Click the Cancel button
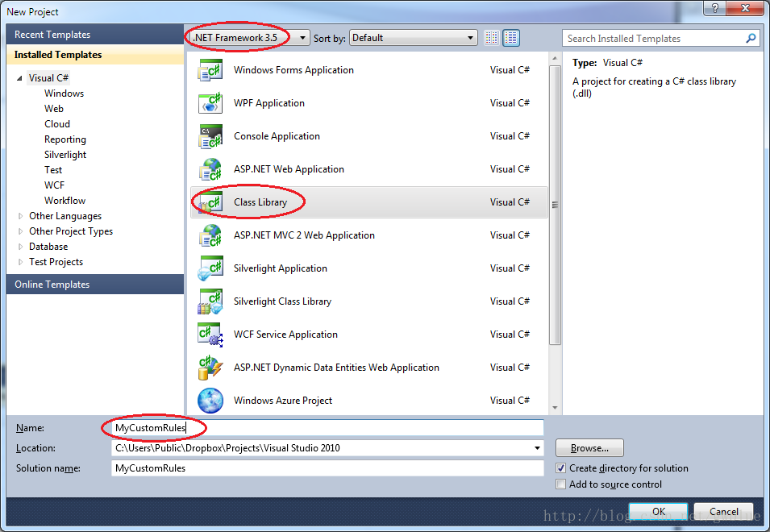Viewport: 770px width, 532px height. [723, 511]
